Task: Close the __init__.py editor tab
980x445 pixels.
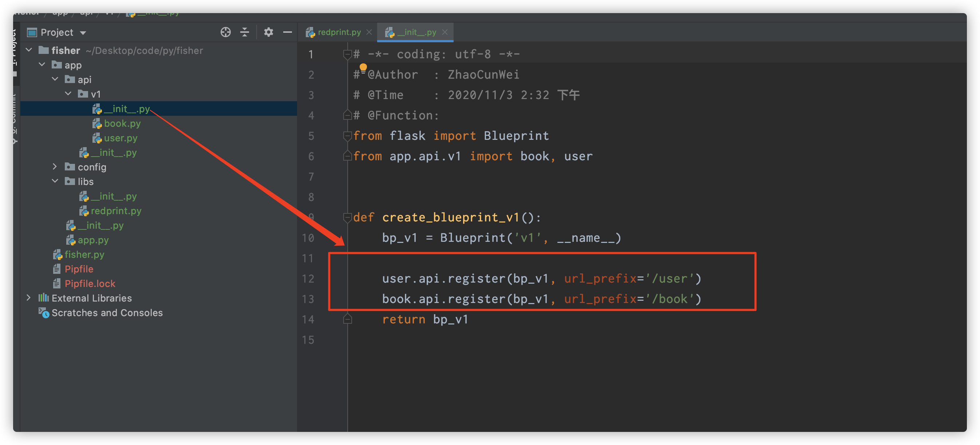Action: click(445, 32)
